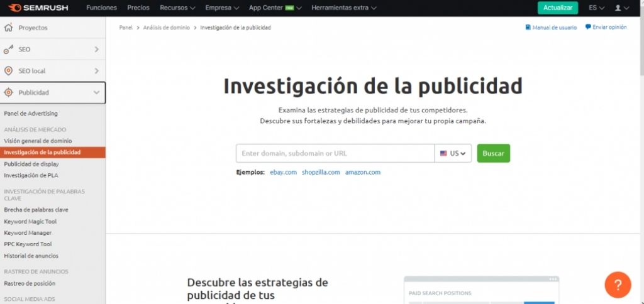Click the amazon.com example link

coord(363,172)
